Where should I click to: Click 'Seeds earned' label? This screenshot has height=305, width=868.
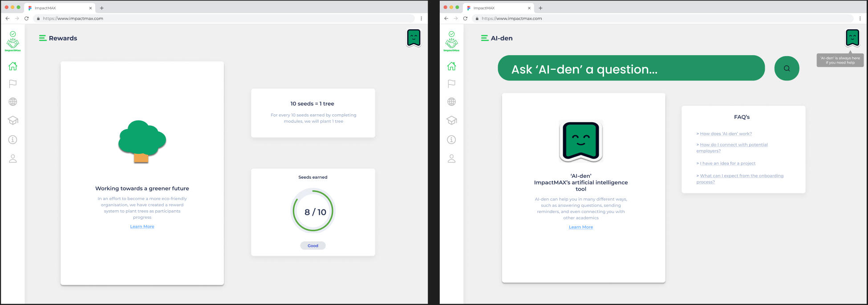[313, 177]
